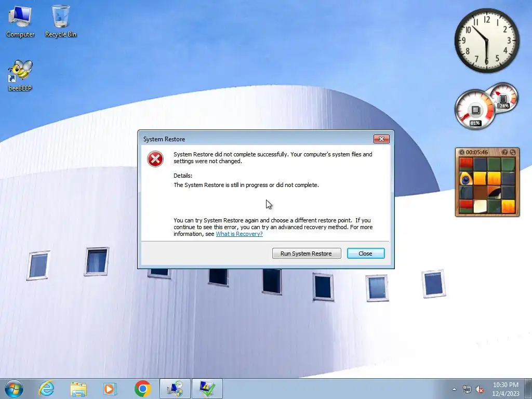This screenshot has height=399, width=532.
Task: Select the Recycle Bin desktop icon
Action: pyautogui.click(x=61, y=21)
